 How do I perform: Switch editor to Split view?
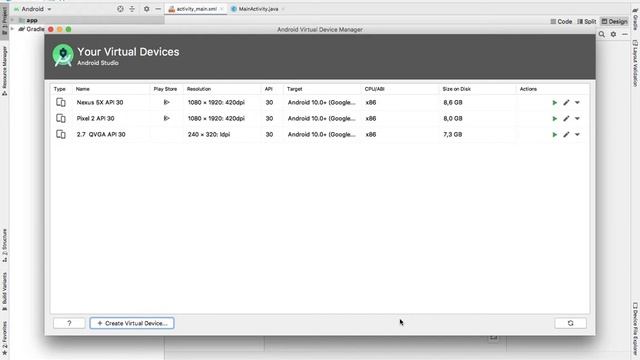[x=587, y=22]
